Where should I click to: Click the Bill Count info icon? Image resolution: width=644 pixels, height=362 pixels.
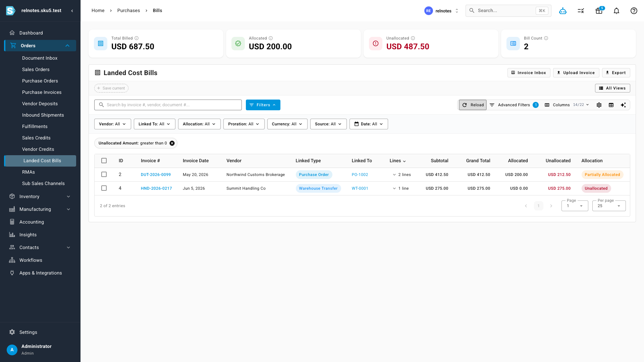[x=546, y=38]
